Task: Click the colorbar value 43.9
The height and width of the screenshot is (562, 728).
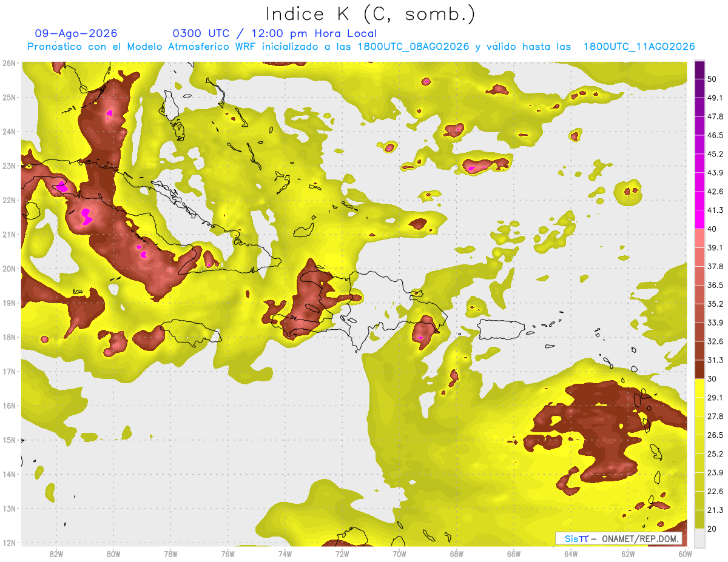Action: (x=715, y=173)
